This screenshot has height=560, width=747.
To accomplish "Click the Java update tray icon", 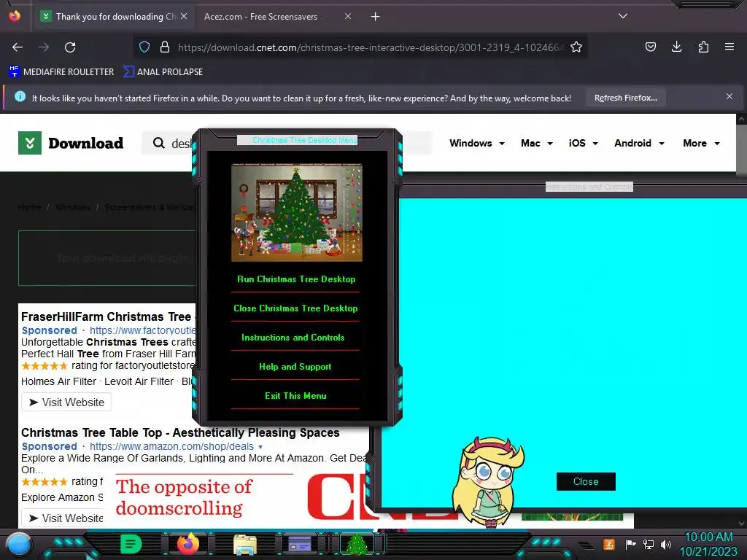I will click(x=609, y=544).
